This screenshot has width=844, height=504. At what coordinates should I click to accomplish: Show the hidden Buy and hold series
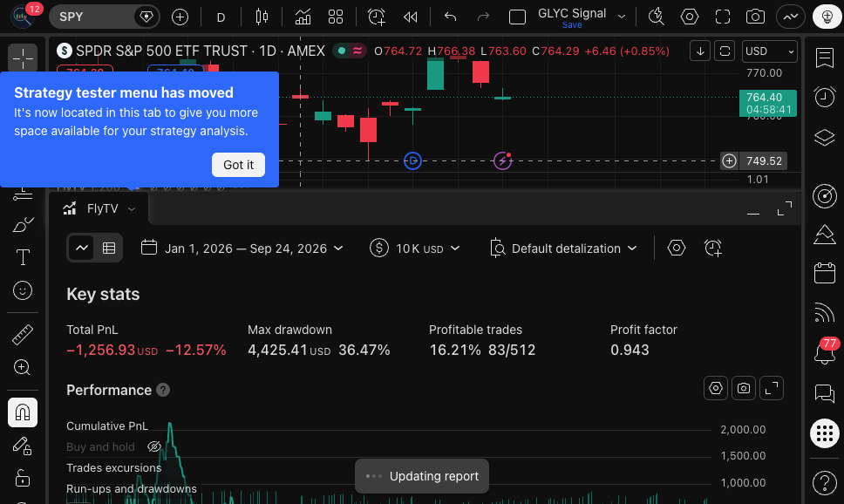154,446
